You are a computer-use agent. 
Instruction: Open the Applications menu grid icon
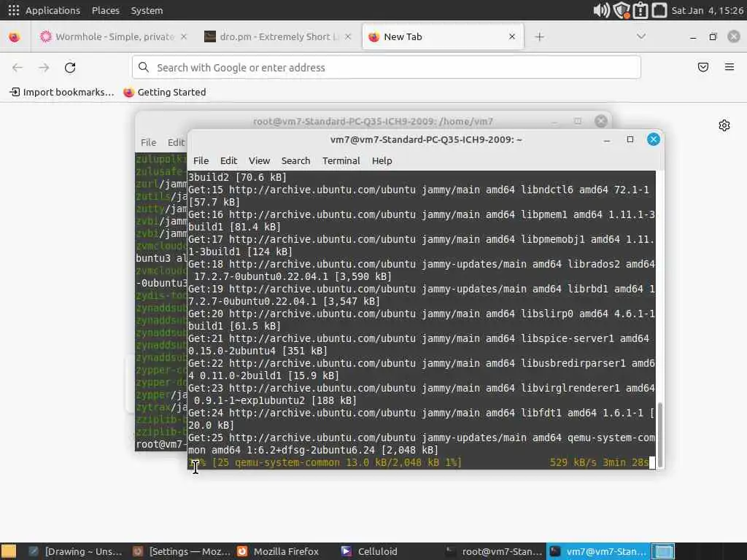(13, 10)
